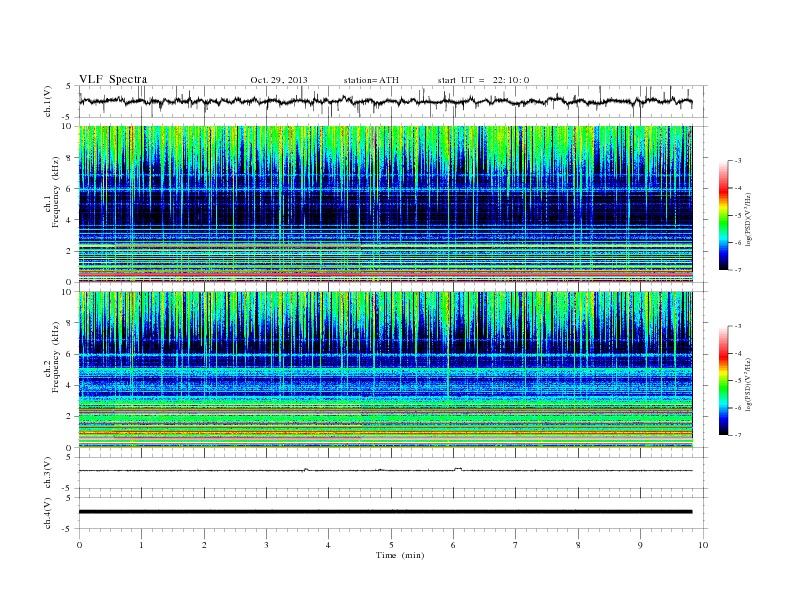
Task: Click the time axis tick label '0'
Action: [79, 545]
